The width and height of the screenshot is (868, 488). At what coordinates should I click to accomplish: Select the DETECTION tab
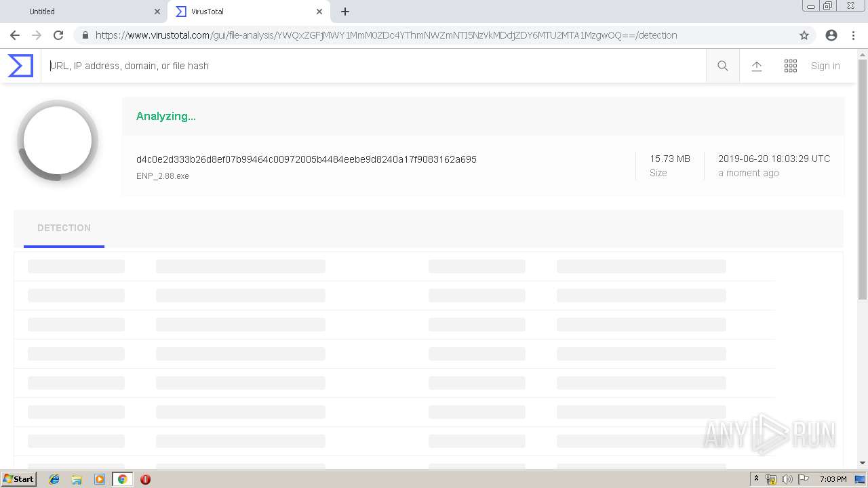[64, 228]
